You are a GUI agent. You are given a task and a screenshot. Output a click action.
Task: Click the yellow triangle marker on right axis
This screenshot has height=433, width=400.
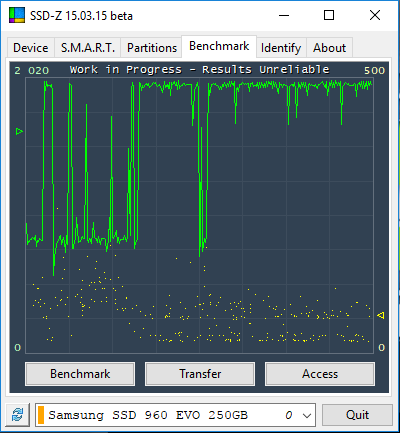point(380,315)
